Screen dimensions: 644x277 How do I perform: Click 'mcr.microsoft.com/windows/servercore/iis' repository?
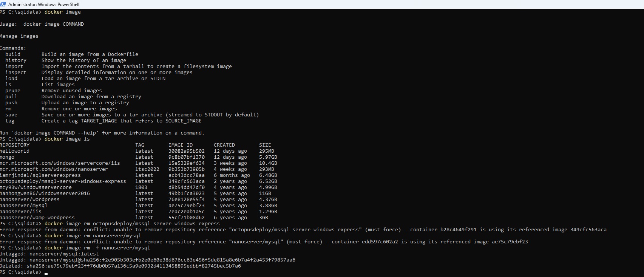tap(60, 163)
